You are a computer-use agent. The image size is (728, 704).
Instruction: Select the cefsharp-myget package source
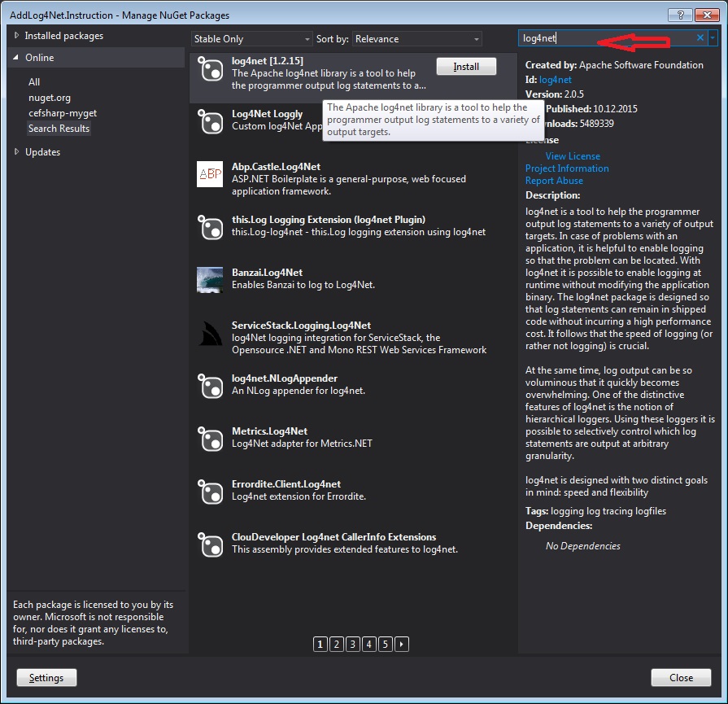(63, 113)
